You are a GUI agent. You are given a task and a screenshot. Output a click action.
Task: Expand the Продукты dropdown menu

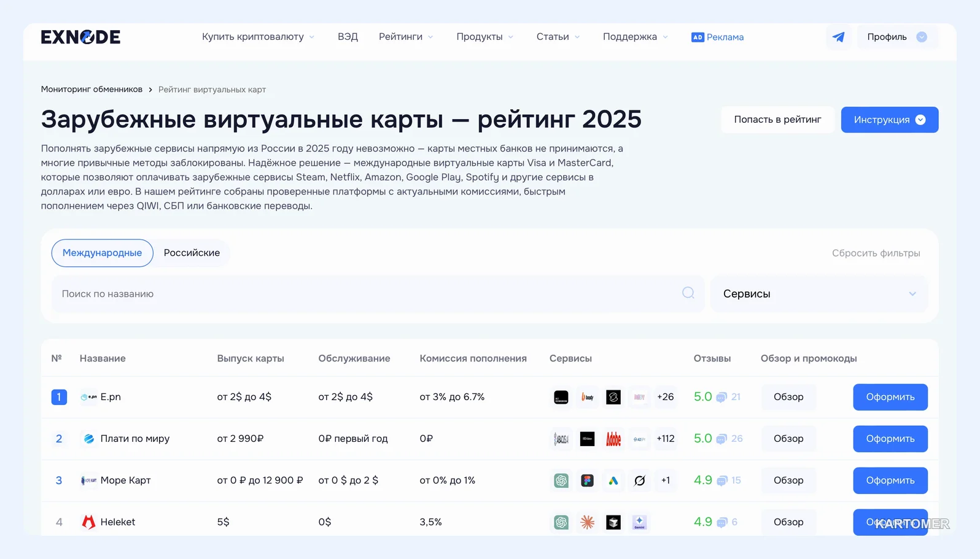(x=484, y=37)
